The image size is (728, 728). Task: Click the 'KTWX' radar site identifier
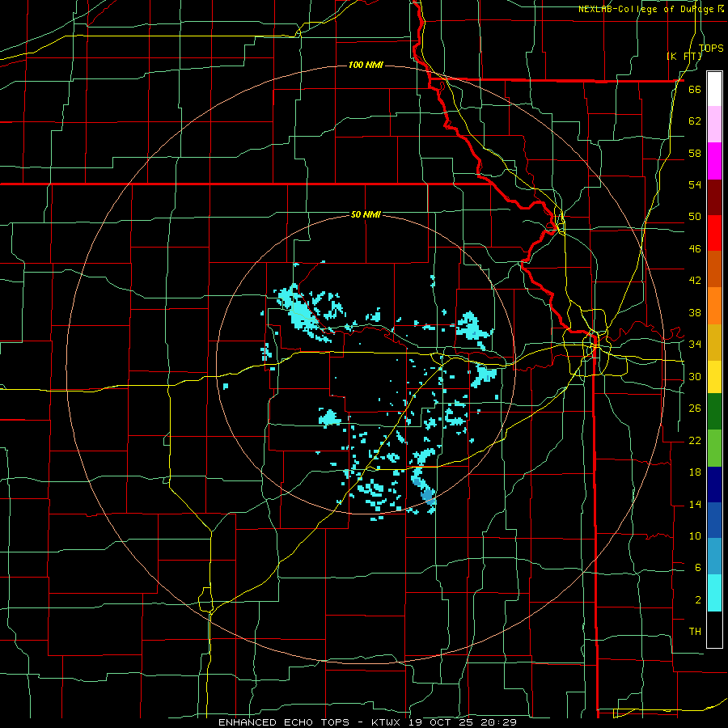pos(387,722)
